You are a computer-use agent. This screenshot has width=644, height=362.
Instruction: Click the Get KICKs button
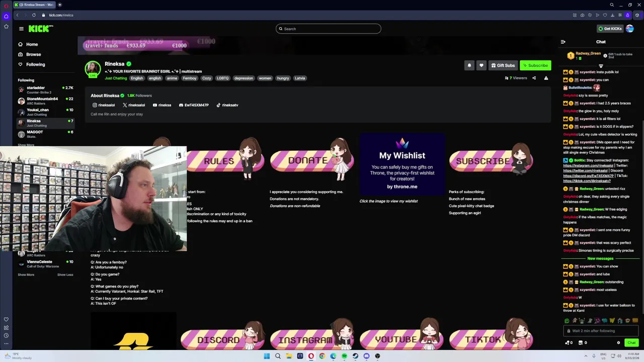pos(610,29)
